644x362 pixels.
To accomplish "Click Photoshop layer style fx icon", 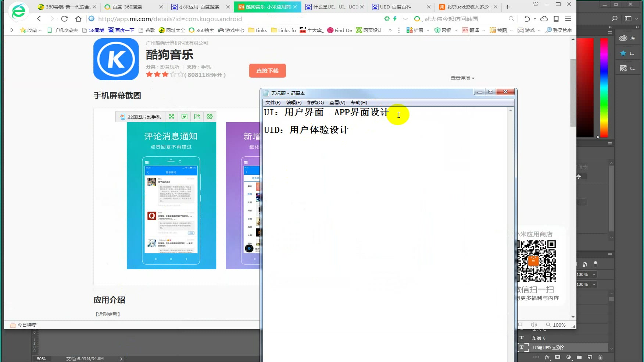I will coord(547,357).
